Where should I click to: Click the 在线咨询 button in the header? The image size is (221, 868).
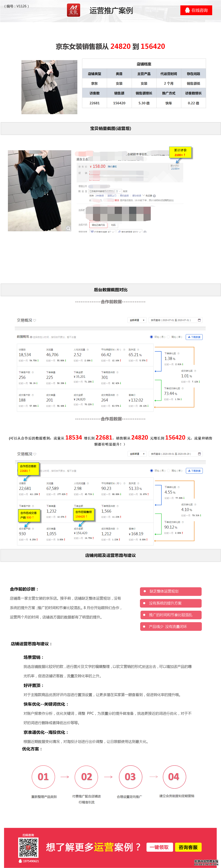point(196,11)
